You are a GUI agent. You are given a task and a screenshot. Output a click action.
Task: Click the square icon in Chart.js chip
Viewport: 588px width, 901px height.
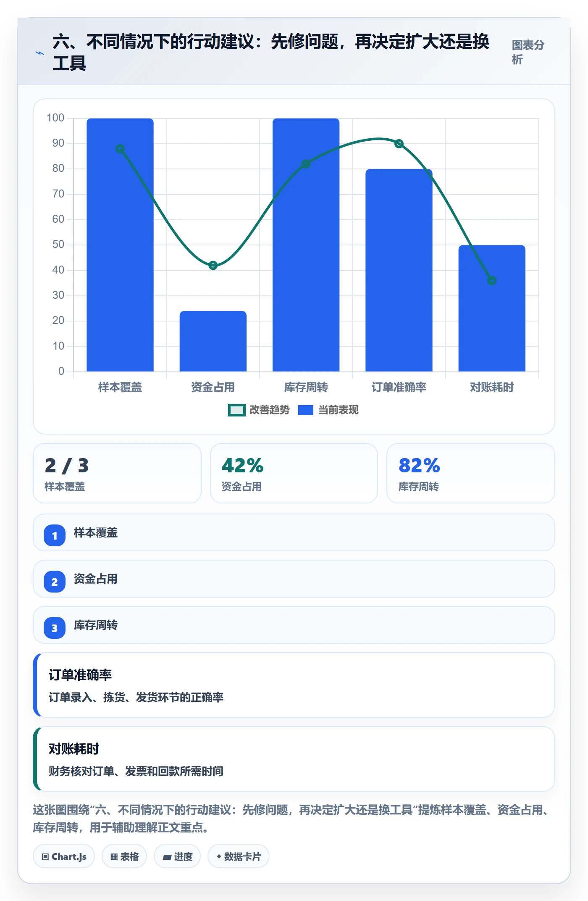pos(45,857)
